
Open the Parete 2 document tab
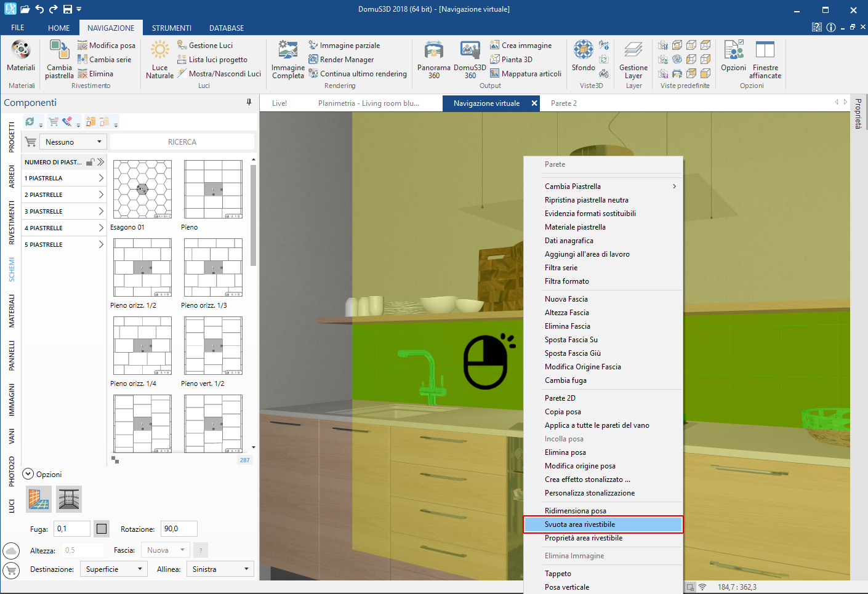point(564,103)
